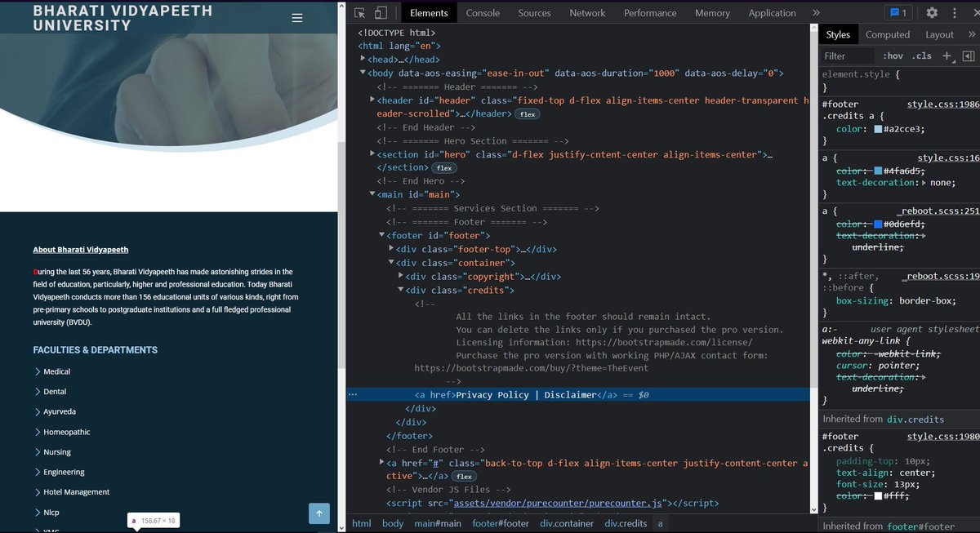
Task: Expand the div footer-top node
Action: click(391, 249)
